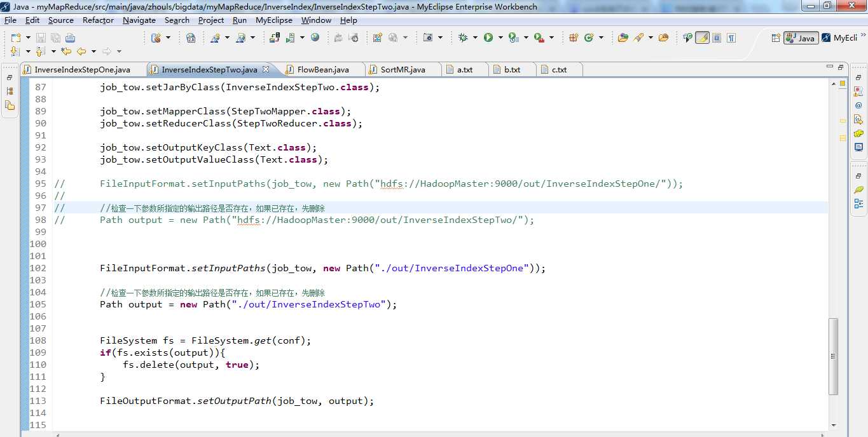Expand the Back history dropdown

(93, 51)
